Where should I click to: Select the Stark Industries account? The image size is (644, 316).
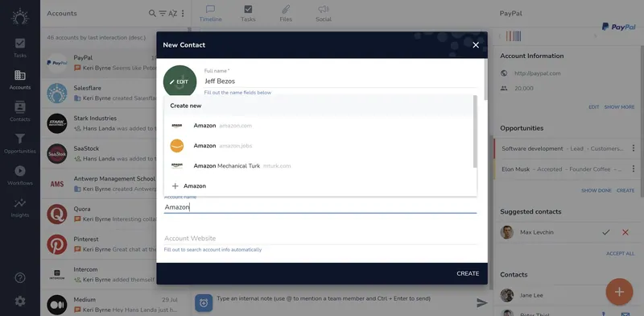(x=98, y=123)
